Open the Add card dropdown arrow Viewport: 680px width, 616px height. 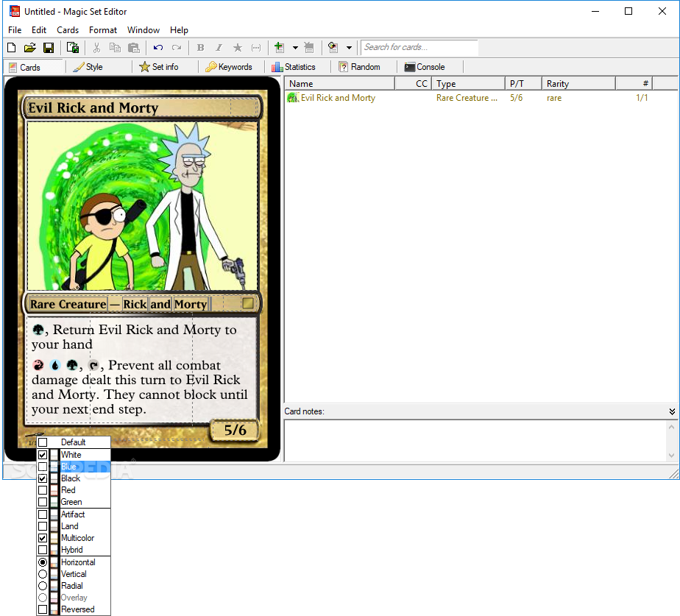tap(295, 48)
